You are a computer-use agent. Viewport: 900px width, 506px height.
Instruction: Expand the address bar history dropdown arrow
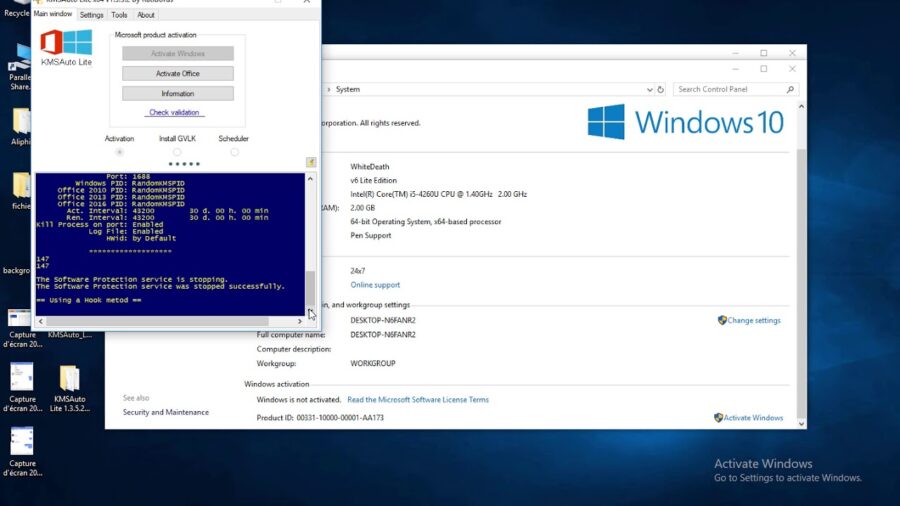point(645,89)
